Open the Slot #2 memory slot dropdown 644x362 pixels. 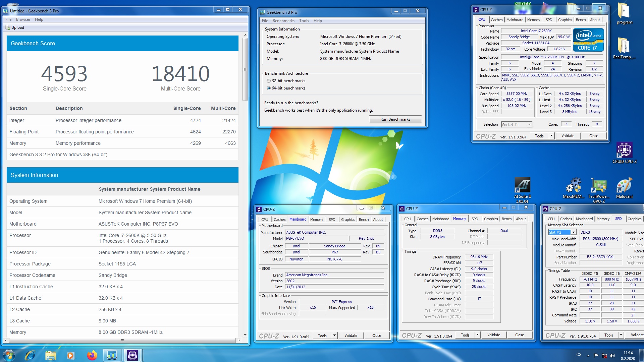coord(574,232)
